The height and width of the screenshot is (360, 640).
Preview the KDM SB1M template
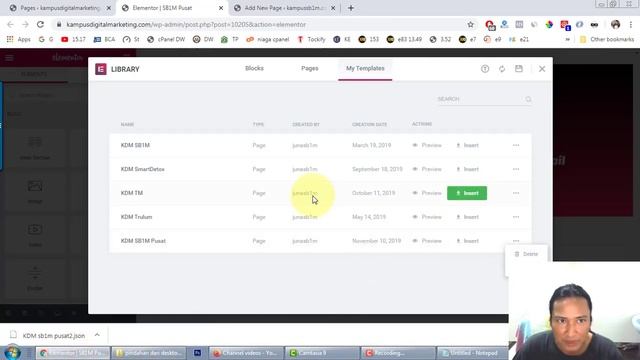[427, 145]
